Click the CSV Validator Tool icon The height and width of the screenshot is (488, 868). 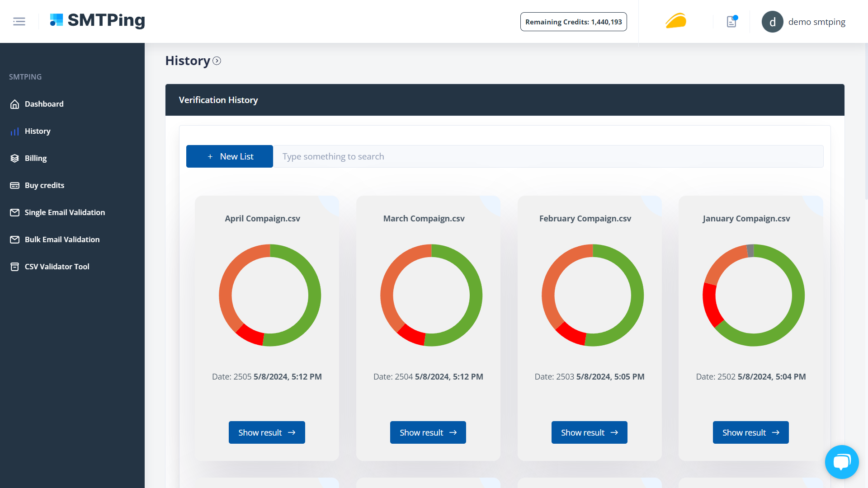(14, 266)
